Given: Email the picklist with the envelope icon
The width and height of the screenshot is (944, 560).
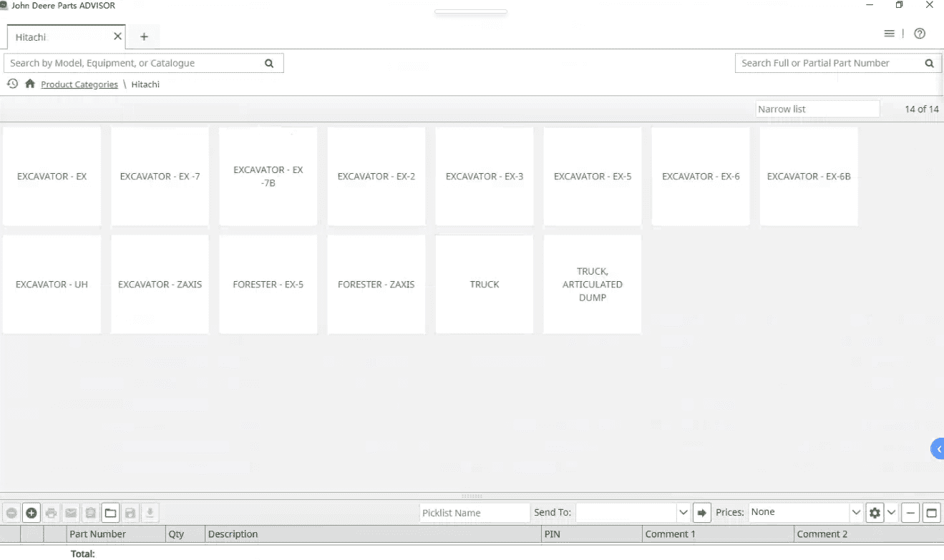Looking at the screenshot, I should tap(71, 513).
